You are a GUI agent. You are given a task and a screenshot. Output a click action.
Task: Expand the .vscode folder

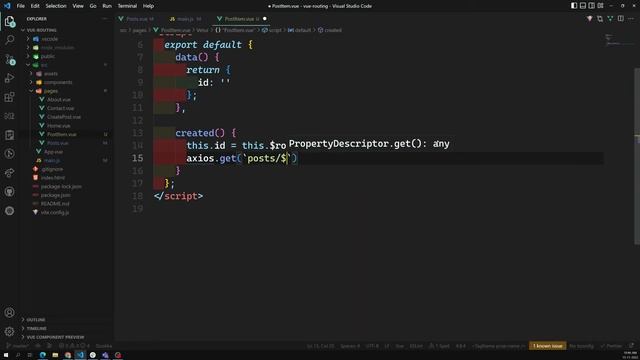tap(49, 39)
